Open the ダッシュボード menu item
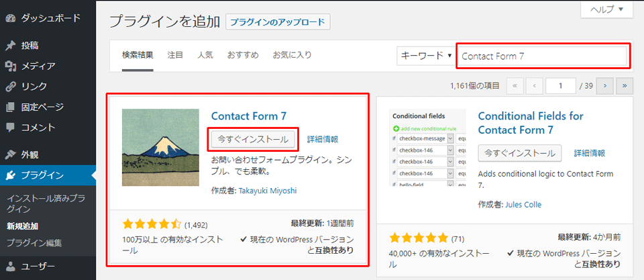 pos(48,18)
